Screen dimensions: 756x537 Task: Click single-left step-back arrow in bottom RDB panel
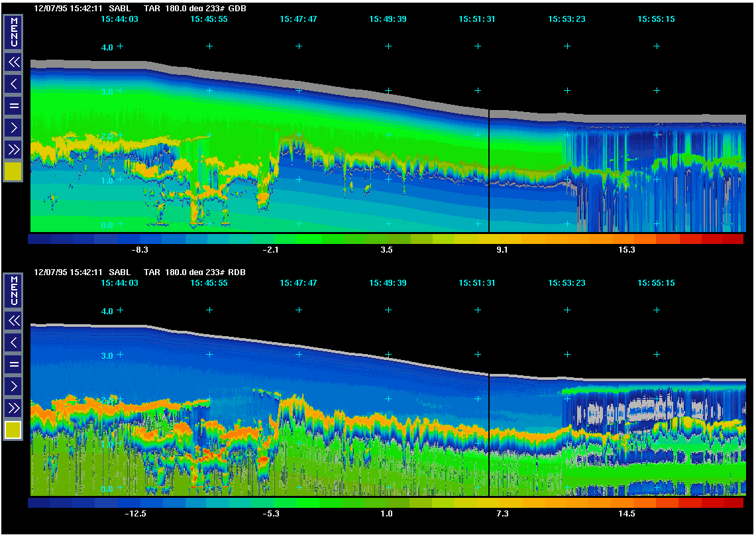point(13,342)
